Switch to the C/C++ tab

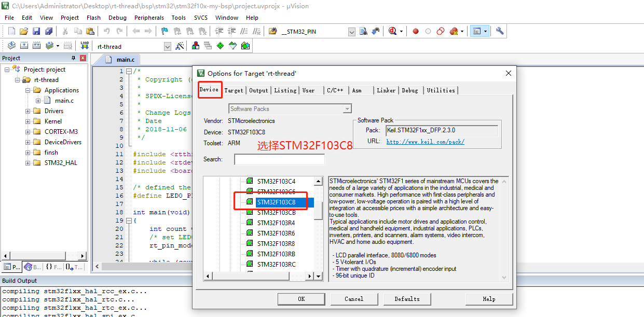coord(335,90)
